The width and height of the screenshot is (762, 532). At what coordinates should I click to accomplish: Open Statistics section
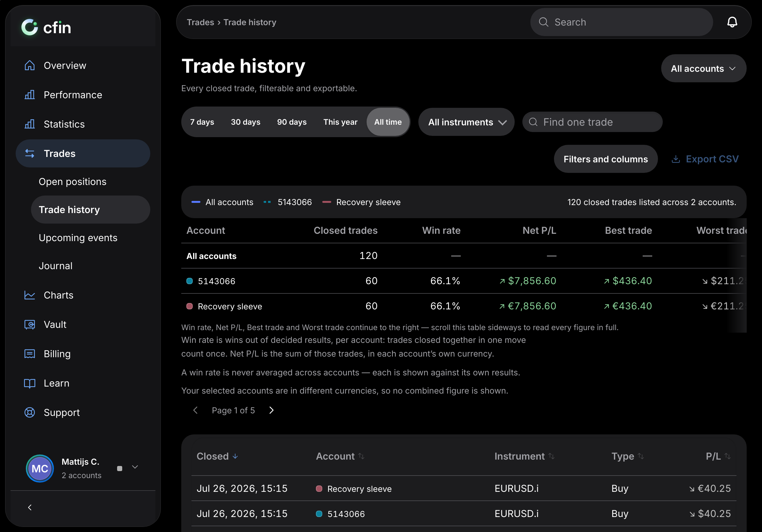[83, 124]
